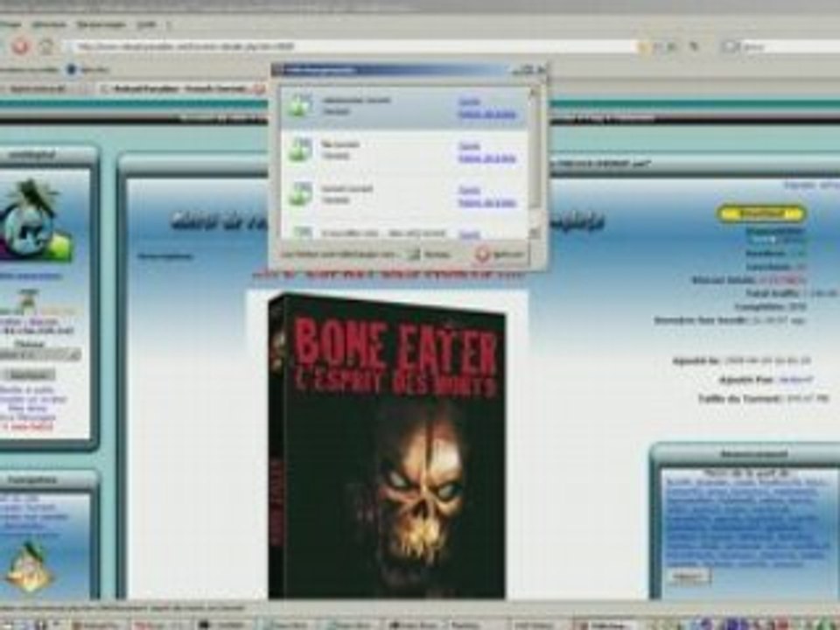Click Retirer de la liste for first download
840x630 pixels.
pos(487,114)
